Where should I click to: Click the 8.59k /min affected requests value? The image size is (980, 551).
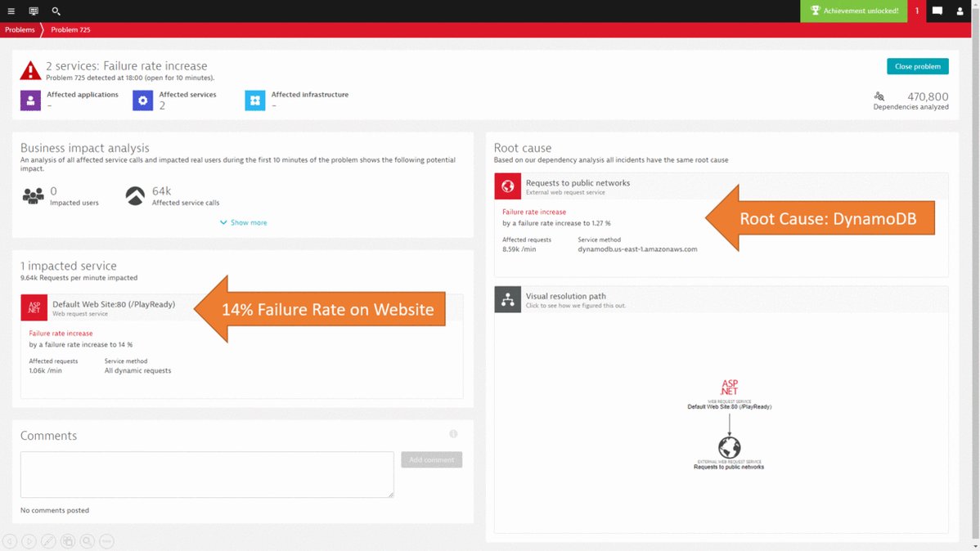(519, 249)
